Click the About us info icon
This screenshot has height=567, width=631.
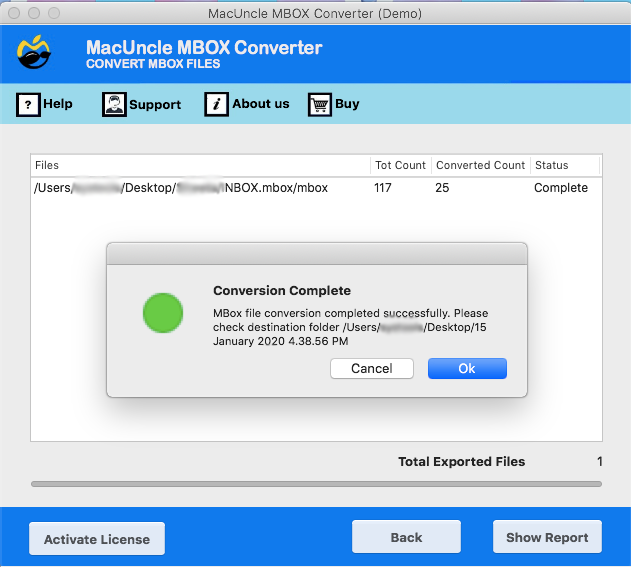[x=217, y=104]
